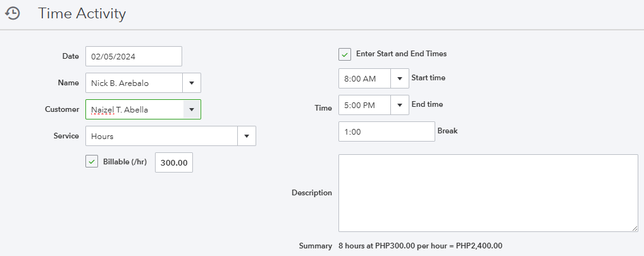Toggle Enter Start and End Times checkbox
Screen dimensions: 644x256
345,54
